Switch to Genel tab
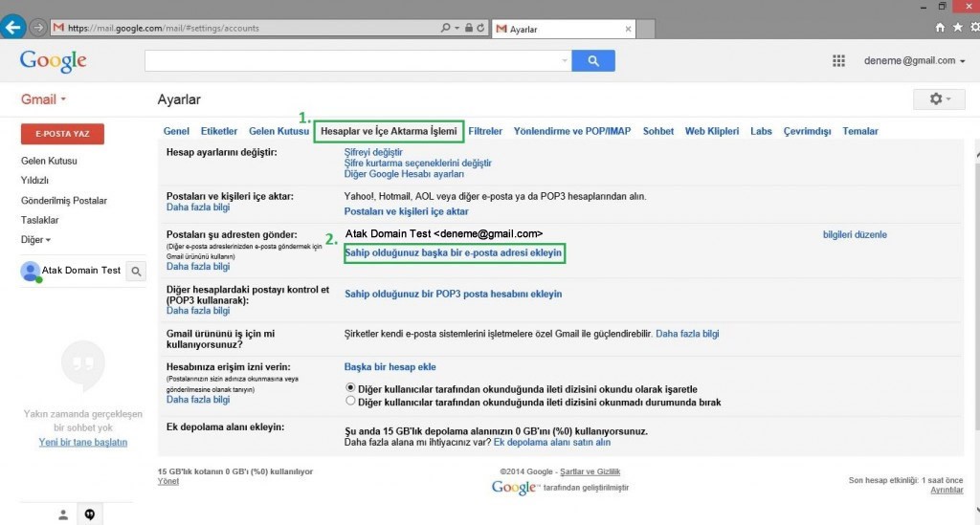The image size is (980, 525). [x=176, y=131]
